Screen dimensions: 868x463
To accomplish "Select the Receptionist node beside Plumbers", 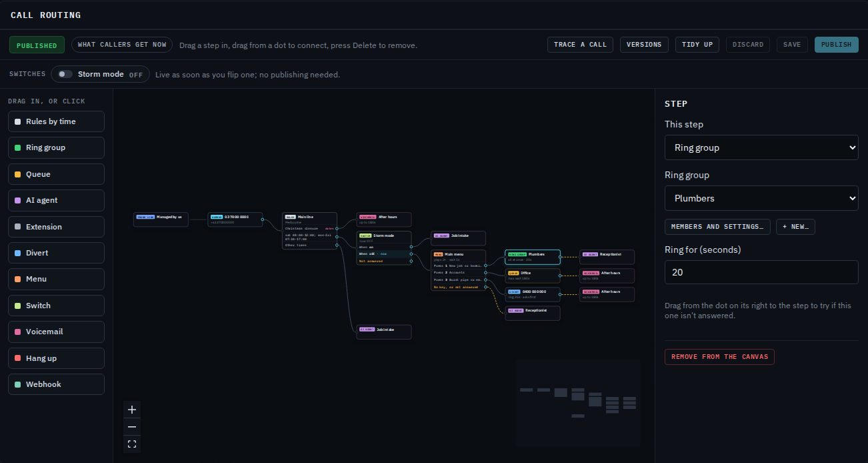I will (607, 257).
